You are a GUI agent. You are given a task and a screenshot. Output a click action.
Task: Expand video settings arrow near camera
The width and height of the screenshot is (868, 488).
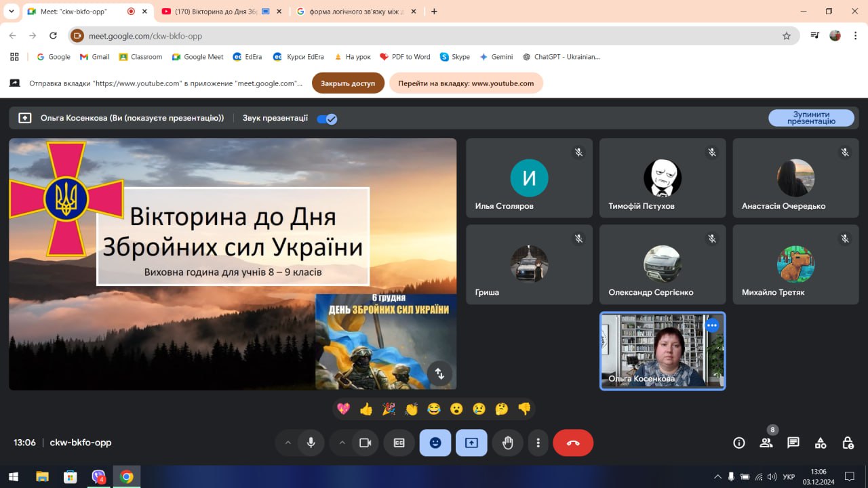342,443
